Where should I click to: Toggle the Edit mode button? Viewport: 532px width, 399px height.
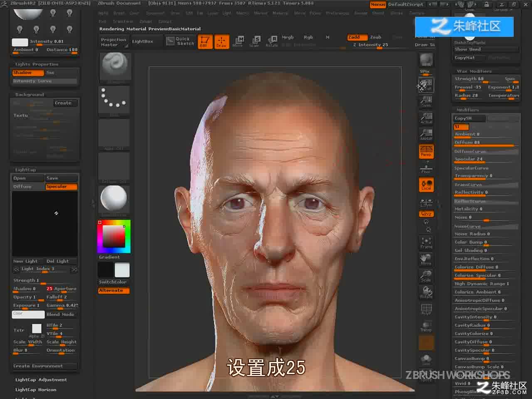[x=204, y=42]
